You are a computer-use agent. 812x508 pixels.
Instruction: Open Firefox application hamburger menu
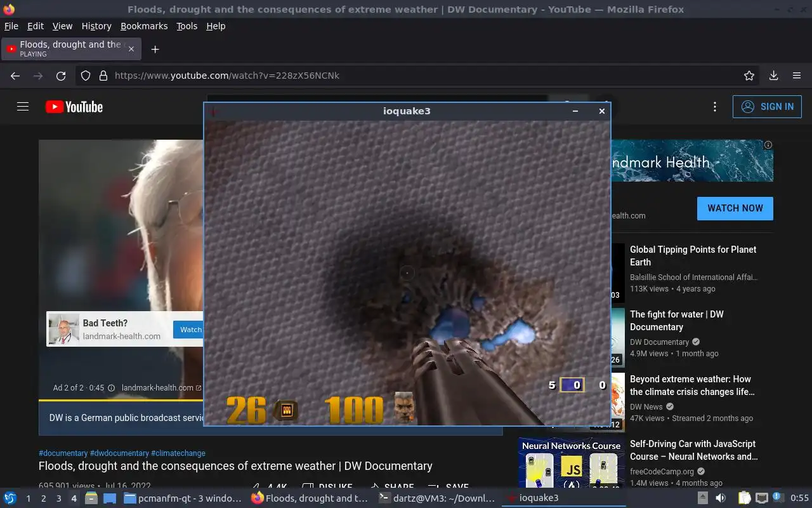click(x=797, y=76)
